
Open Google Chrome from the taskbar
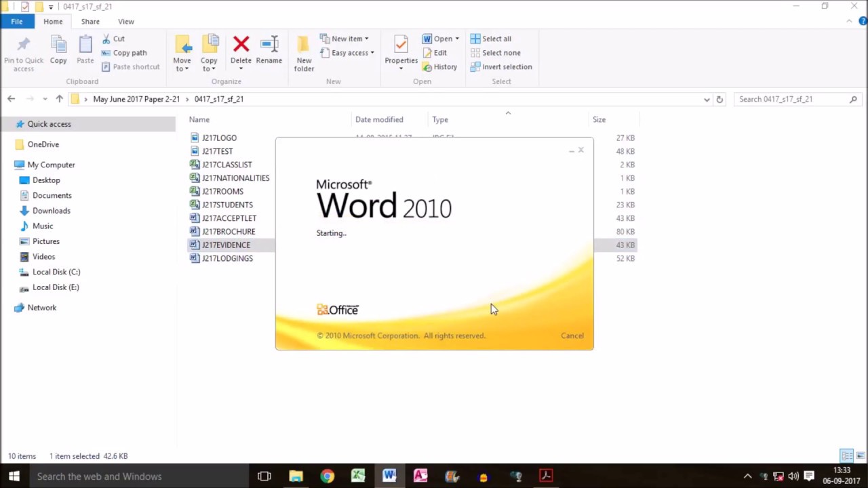click(327, 476)
